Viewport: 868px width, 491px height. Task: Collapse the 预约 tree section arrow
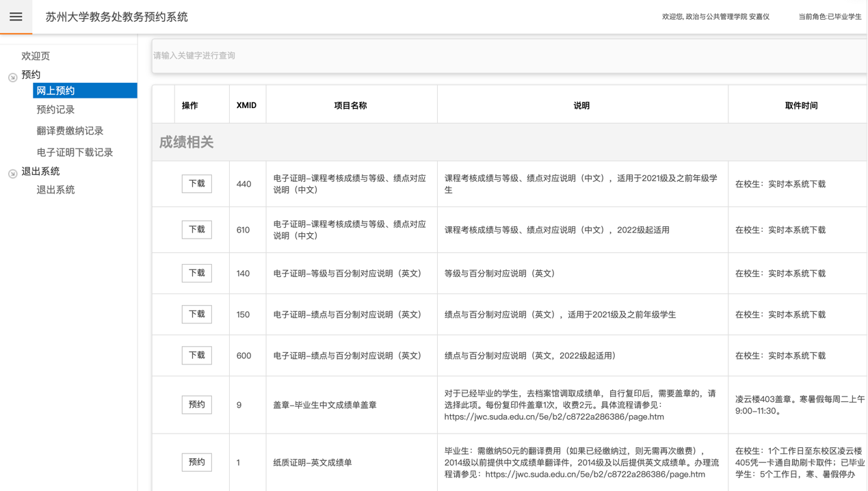click(x=12, y=77)
